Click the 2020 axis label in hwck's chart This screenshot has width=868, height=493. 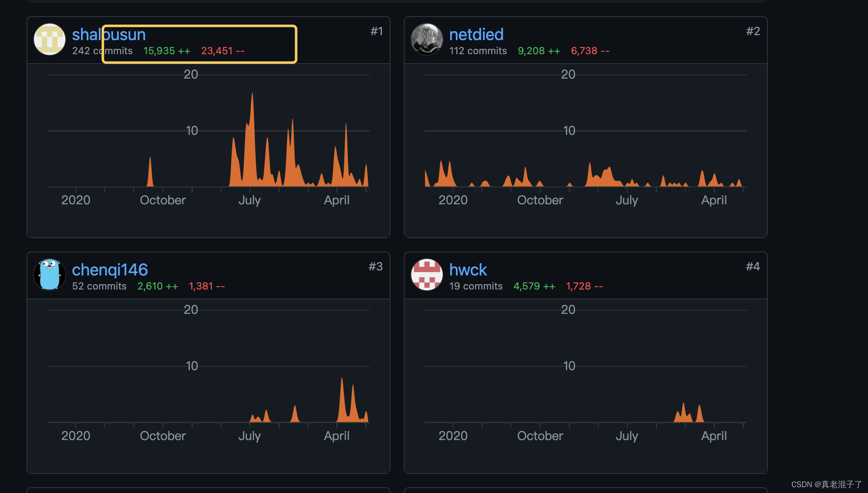pyautogui.click(x=453, y=436)
